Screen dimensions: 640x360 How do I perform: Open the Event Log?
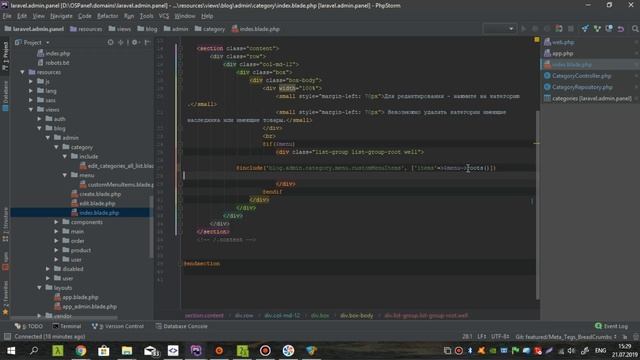[611, 326]
